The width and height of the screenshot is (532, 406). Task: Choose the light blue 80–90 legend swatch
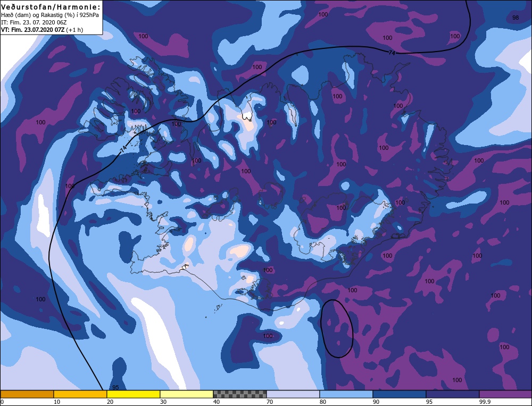pos(346,394)
